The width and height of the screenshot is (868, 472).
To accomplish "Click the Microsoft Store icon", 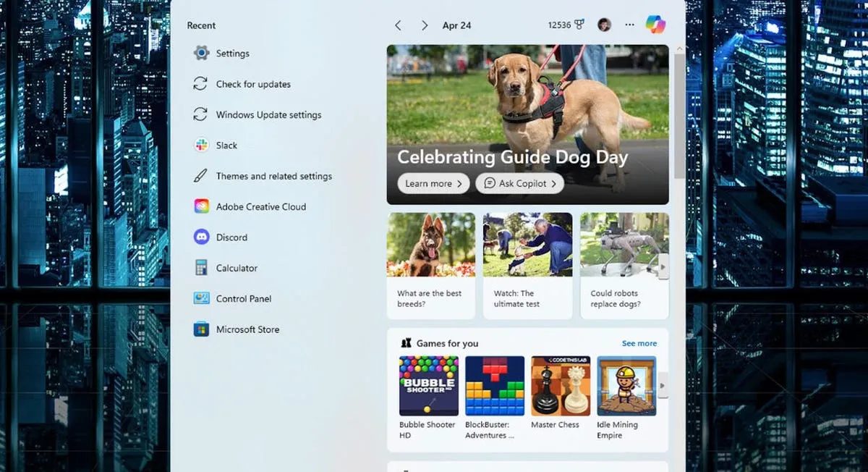I will click(201, 329).
